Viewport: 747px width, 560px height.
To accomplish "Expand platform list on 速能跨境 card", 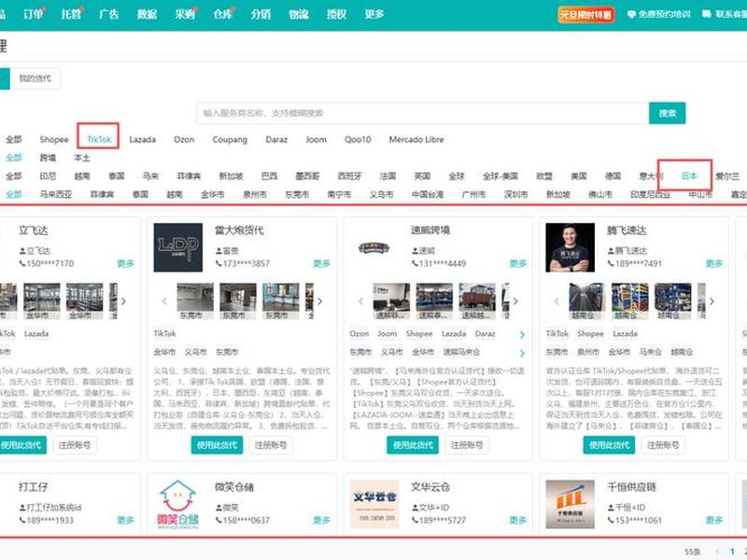I will pyautogui.click(x=522, y=335).
